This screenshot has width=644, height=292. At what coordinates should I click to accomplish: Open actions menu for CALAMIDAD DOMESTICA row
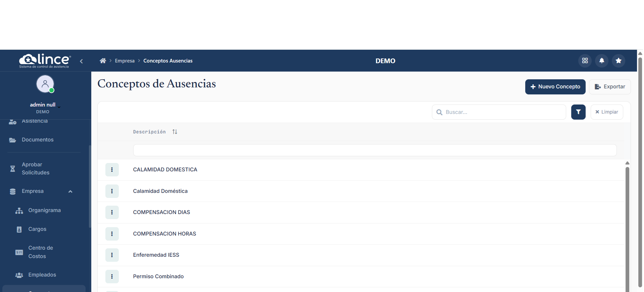pos(112,170)
